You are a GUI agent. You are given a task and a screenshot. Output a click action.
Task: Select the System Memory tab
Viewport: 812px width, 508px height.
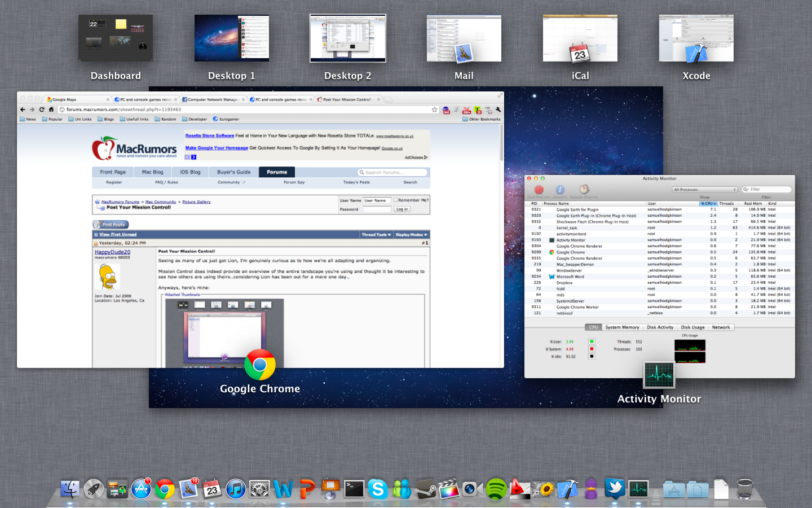(622, 327)
